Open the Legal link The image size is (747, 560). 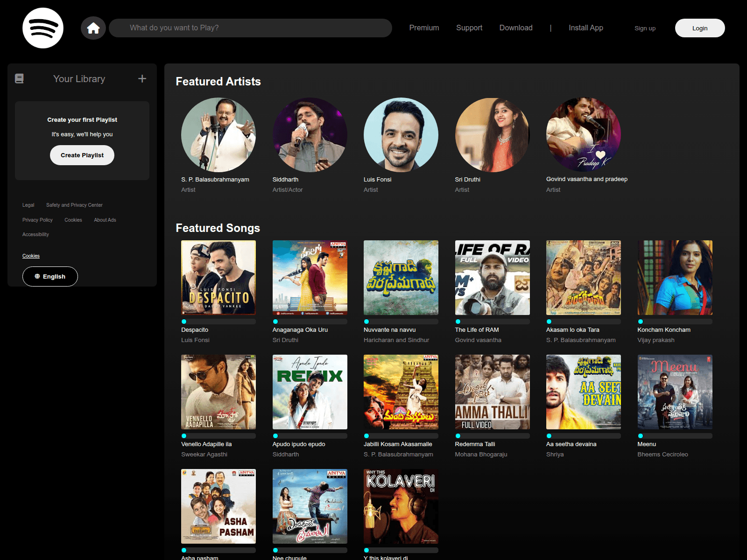coord(28,205)
